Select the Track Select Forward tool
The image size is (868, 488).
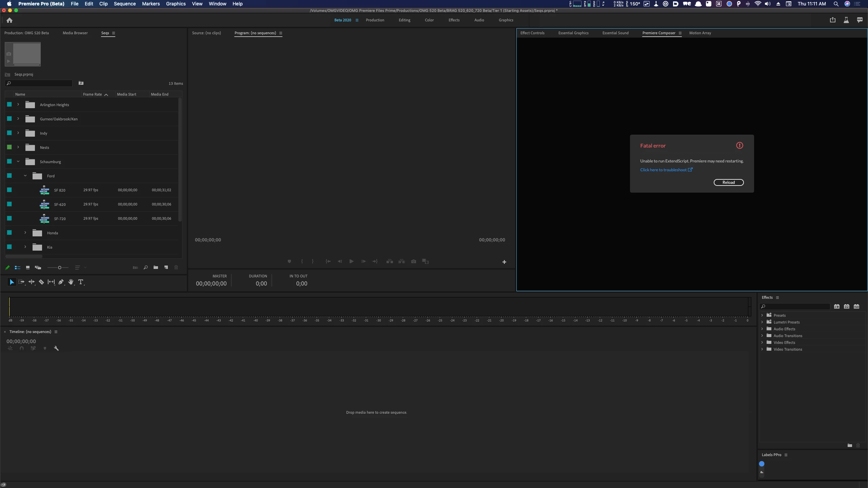[x=21, y=282]
